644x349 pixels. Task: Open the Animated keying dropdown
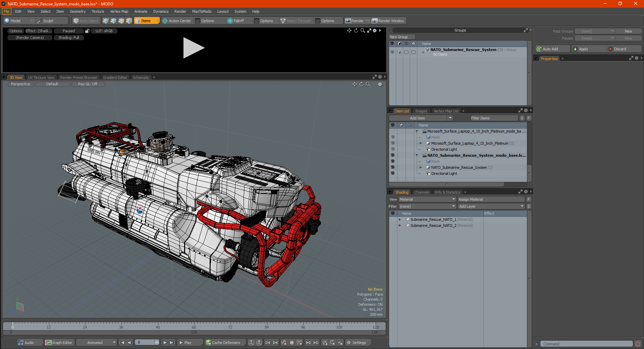[96, 343]
